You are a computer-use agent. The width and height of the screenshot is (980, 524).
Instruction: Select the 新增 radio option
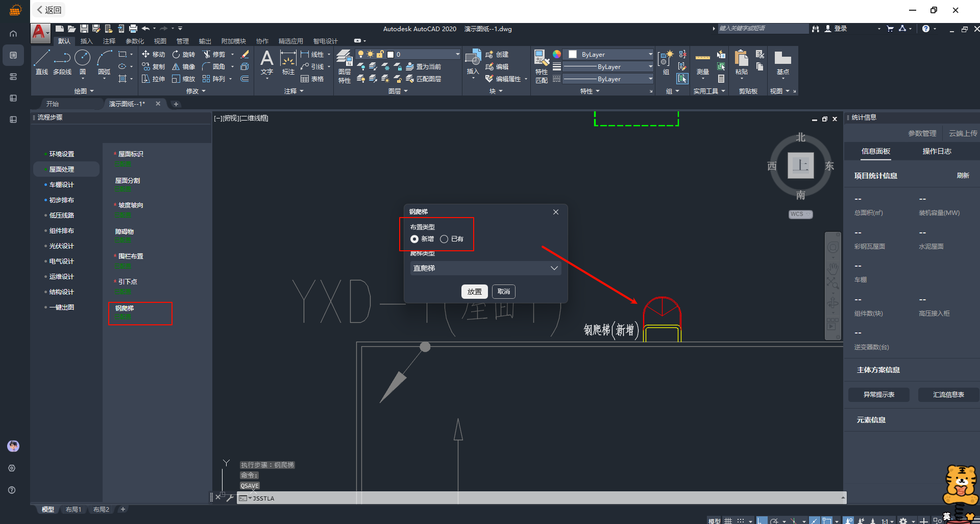pyautogui.click(x=414, y=239)
